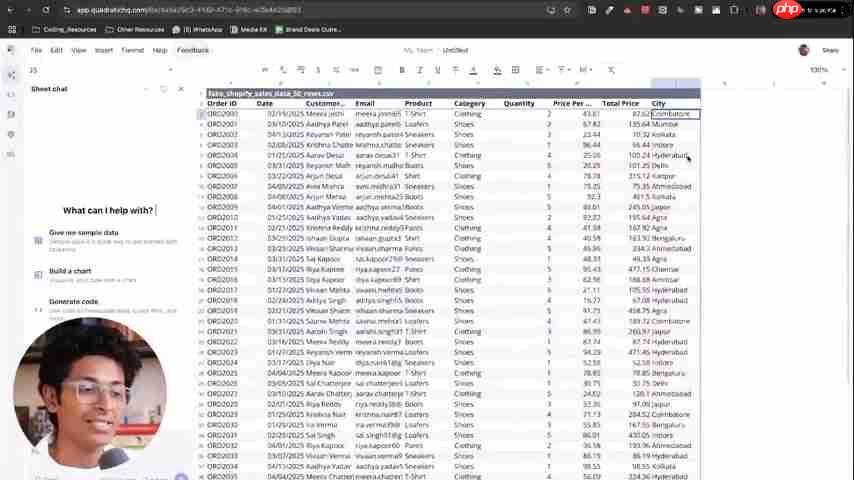Choose the Give me sample data suggestion
The image size is (854, 480).
click(107, 240)
